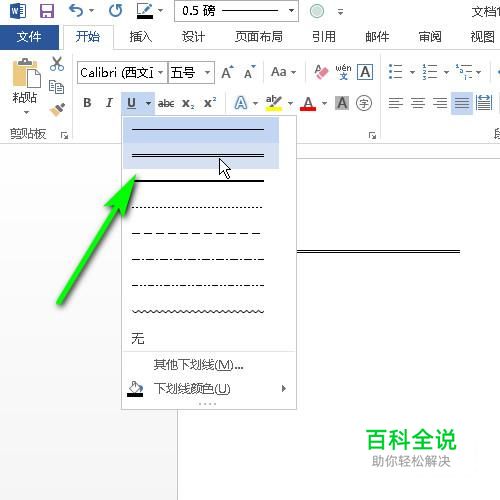Copy selection with the copy icon
This screenshot has width=500, height=500.
pyautogui.click(x=57, y=87)
